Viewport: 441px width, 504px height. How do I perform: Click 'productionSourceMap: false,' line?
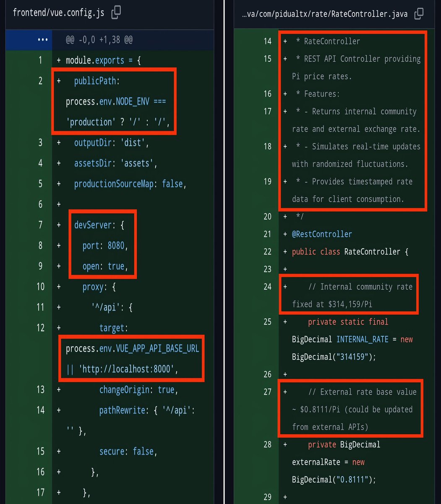130,184
